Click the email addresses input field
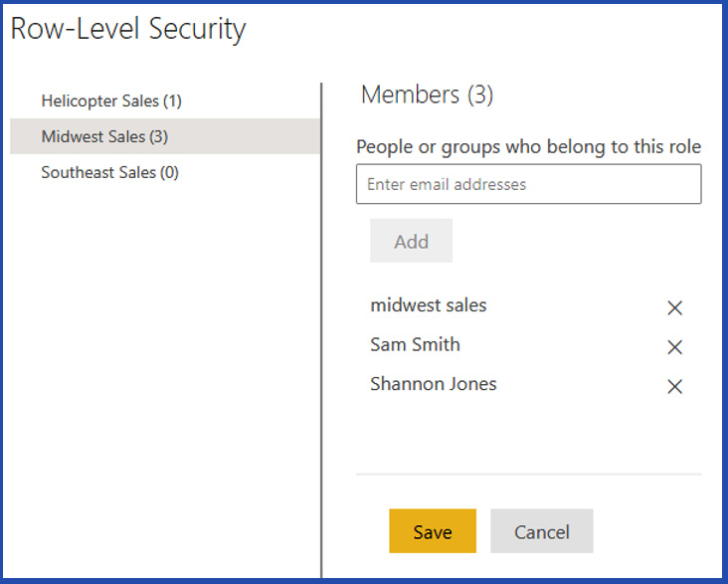This screenshot has width=728, height=584. tap(528, 184)
